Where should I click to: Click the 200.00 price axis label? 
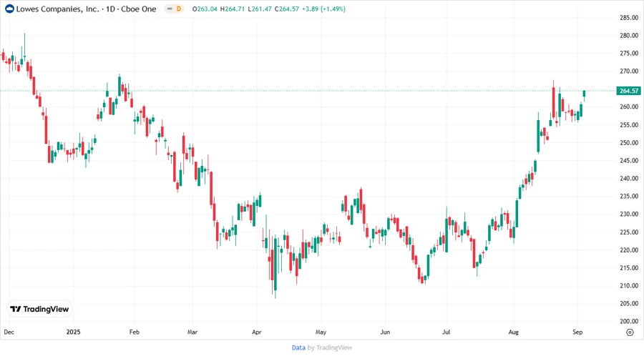click(629, 321)
